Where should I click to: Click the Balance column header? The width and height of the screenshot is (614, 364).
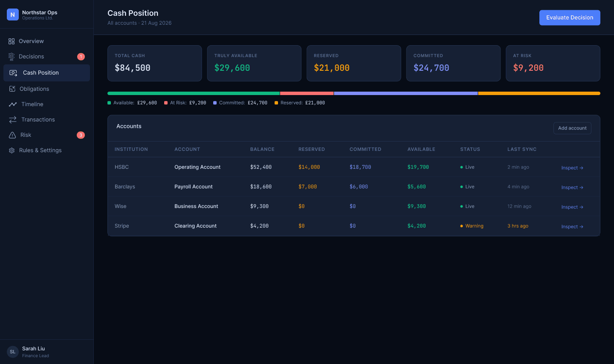262,150
